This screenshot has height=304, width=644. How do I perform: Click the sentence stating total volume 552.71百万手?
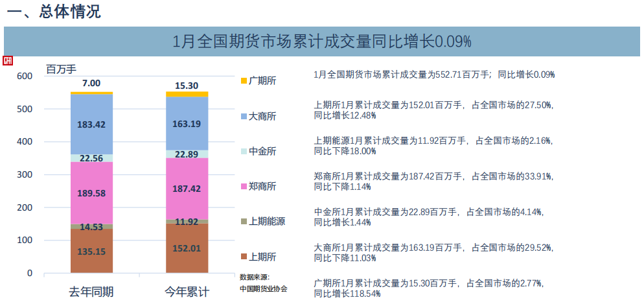tap(434, 75)
